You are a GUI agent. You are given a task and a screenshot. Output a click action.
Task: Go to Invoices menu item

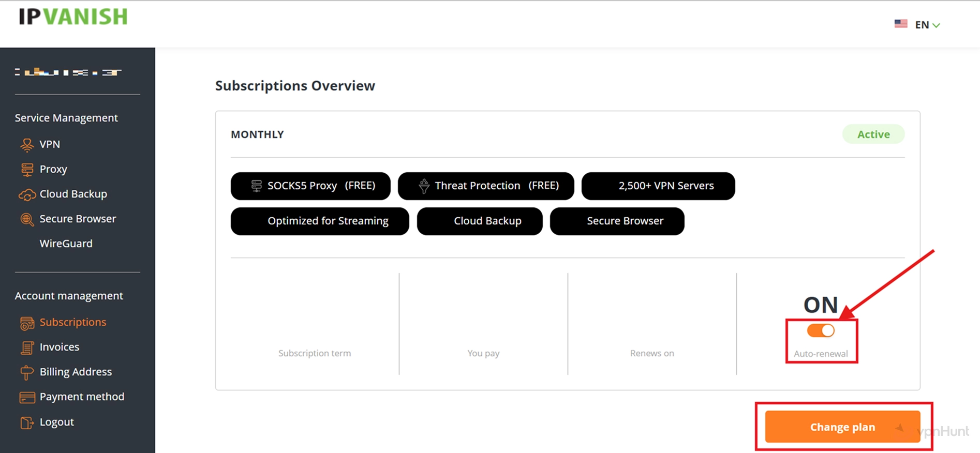coord(59,347)
